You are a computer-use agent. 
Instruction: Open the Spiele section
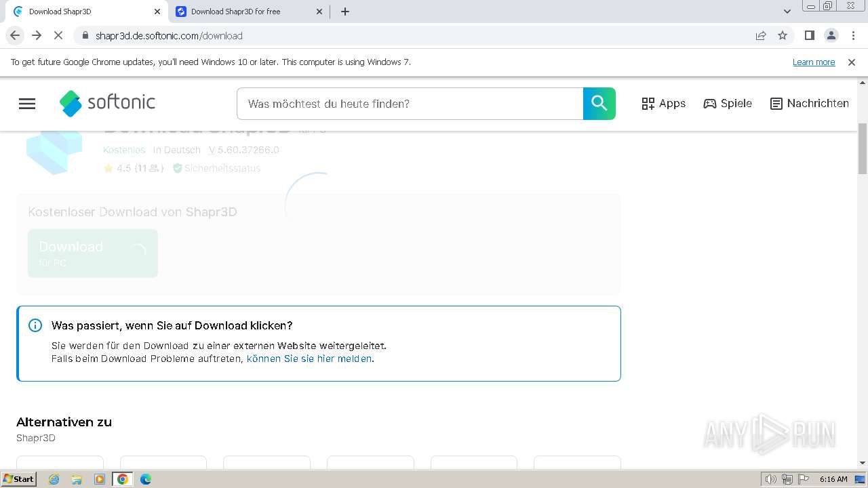(728, 104)
